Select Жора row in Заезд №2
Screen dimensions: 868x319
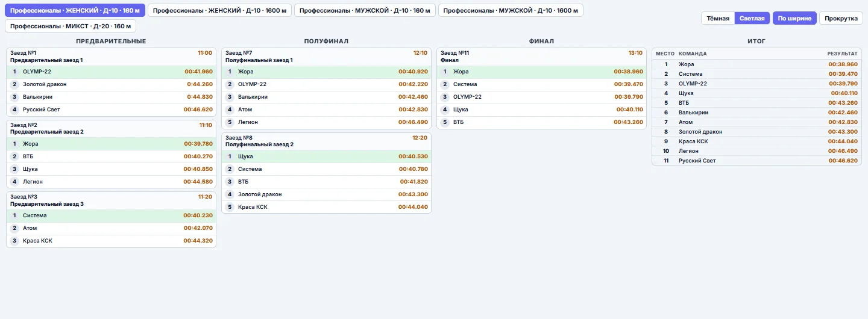(111, 144)
